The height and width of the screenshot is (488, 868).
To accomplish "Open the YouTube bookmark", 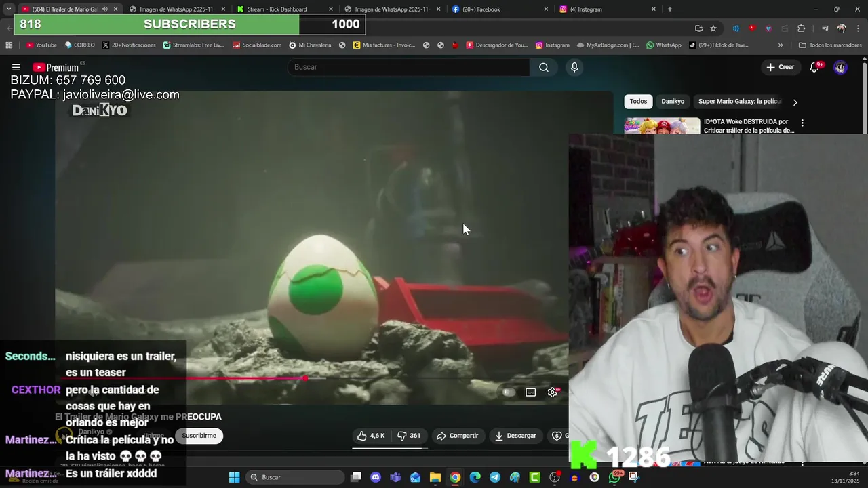I will click(41, 45).
